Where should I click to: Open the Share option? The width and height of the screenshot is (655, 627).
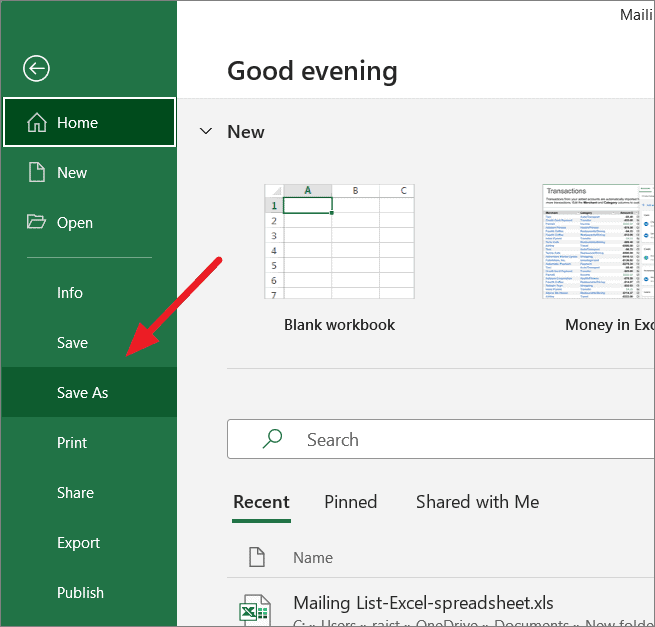point(89,492)
